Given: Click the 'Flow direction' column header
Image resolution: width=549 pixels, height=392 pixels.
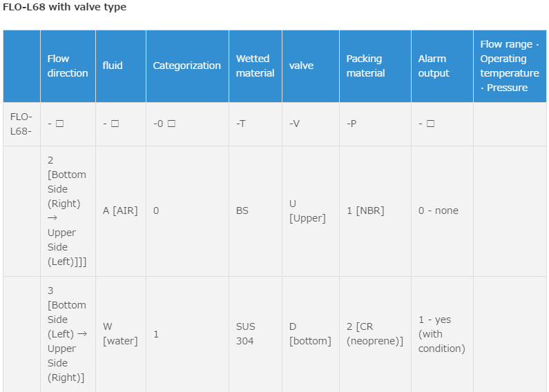Looking at the screenshot, I should [68, 66].
